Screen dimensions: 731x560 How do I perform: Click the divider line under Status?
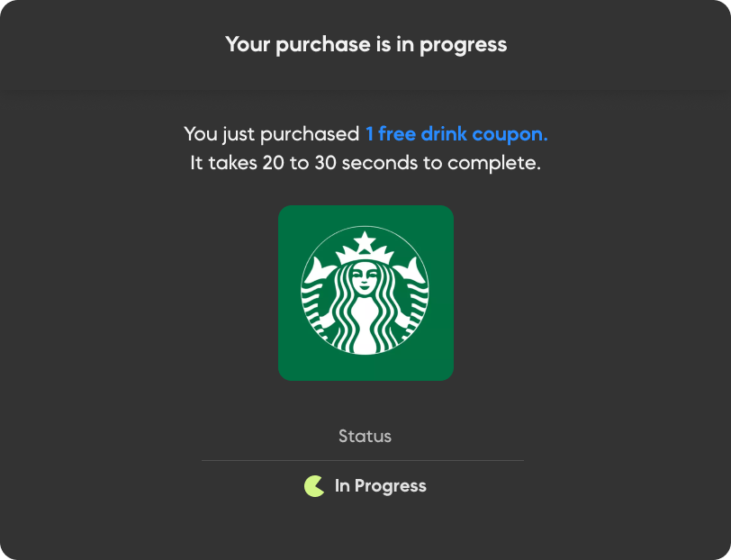pos(362,461)
